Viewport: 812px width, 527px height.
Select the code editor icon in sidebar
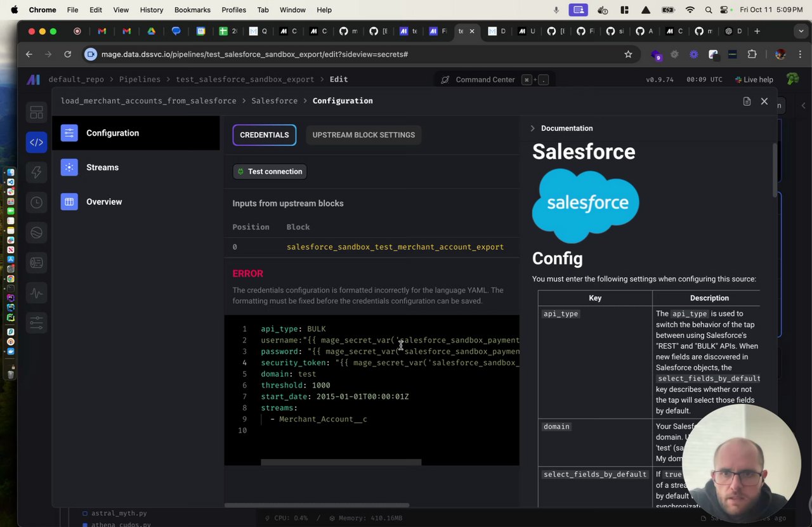pos(36,143)
